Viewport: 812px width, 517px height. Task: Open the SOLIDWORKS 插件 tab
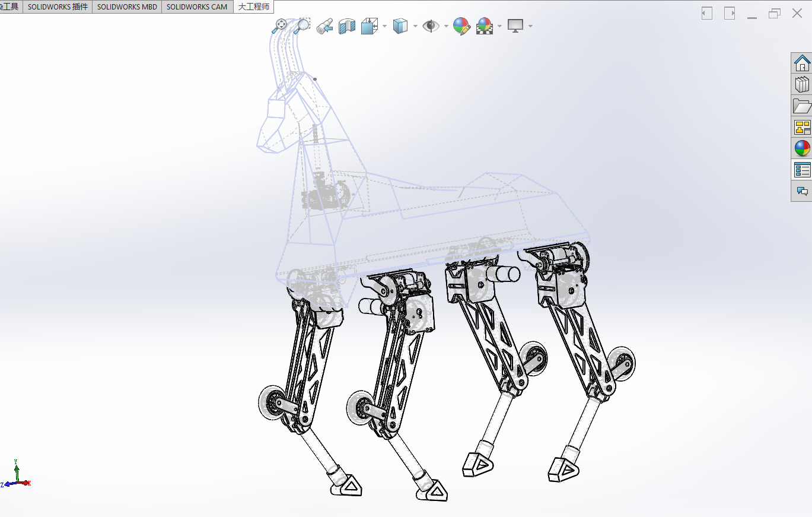[x=58, y=7]
